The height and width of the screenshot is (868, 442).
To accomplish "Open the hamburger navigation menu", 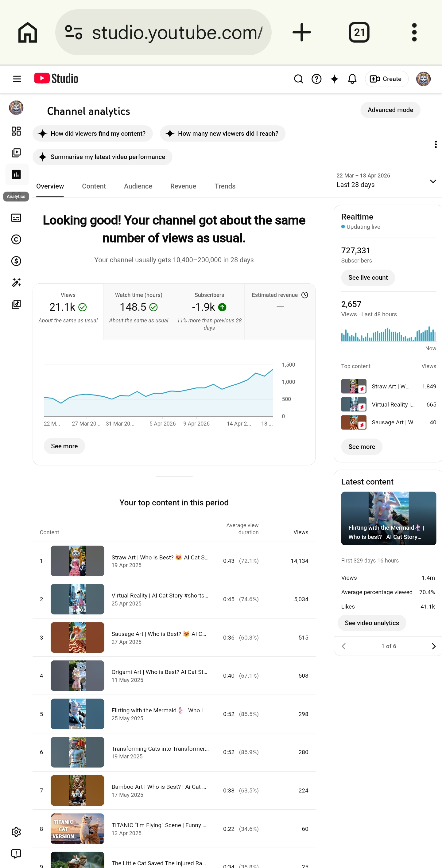I will pyautogui.click(x=17, y=79).
